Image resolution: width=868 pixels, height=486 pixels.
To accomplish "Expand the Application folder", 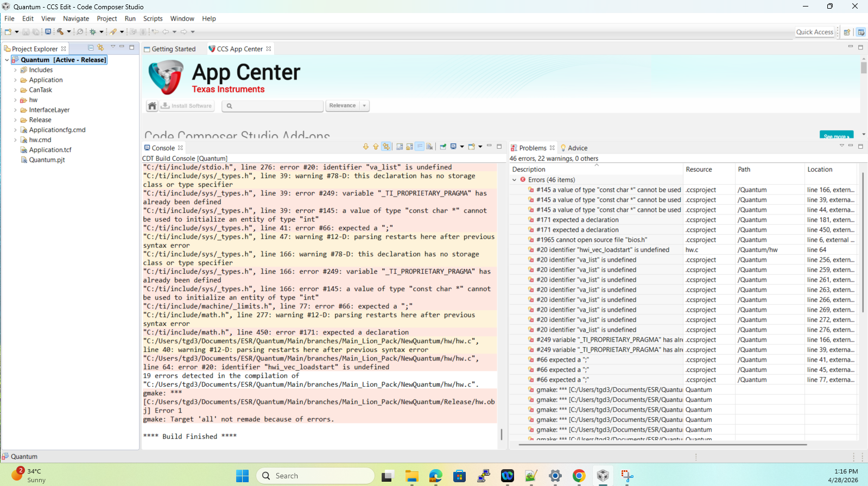I will tap(15, 80).
